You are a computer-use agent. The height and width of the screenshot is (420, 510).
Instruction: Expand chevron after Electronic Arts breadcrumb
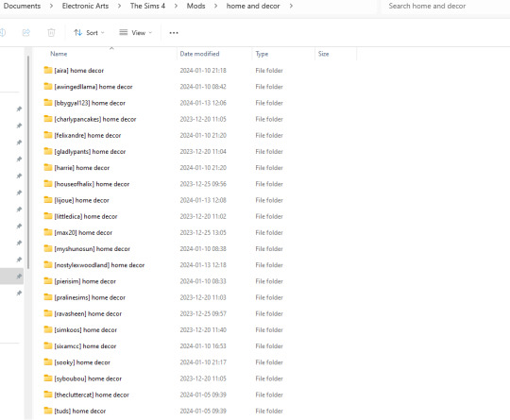tap(119, 6)
